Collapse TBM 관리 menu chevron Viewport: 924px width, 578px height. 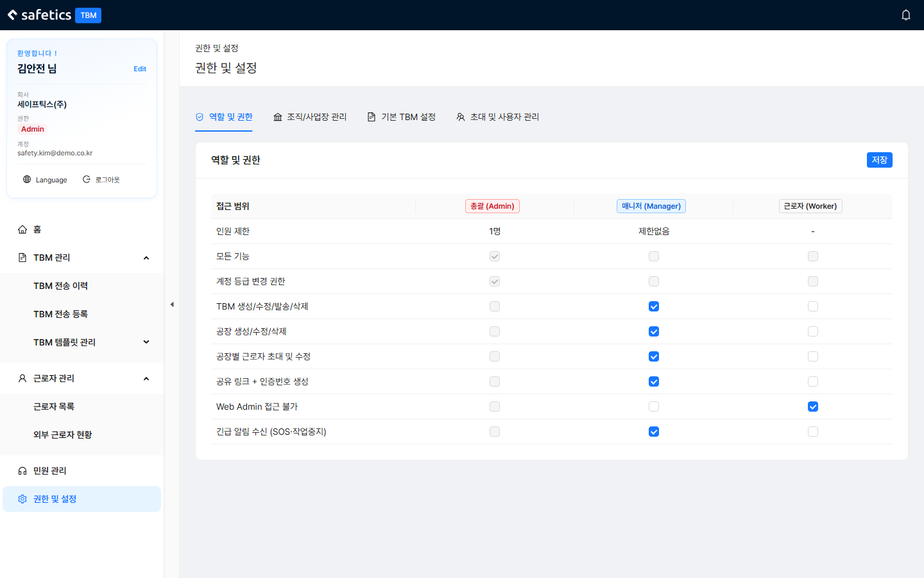pyautogui.click(x=146, y=258)
